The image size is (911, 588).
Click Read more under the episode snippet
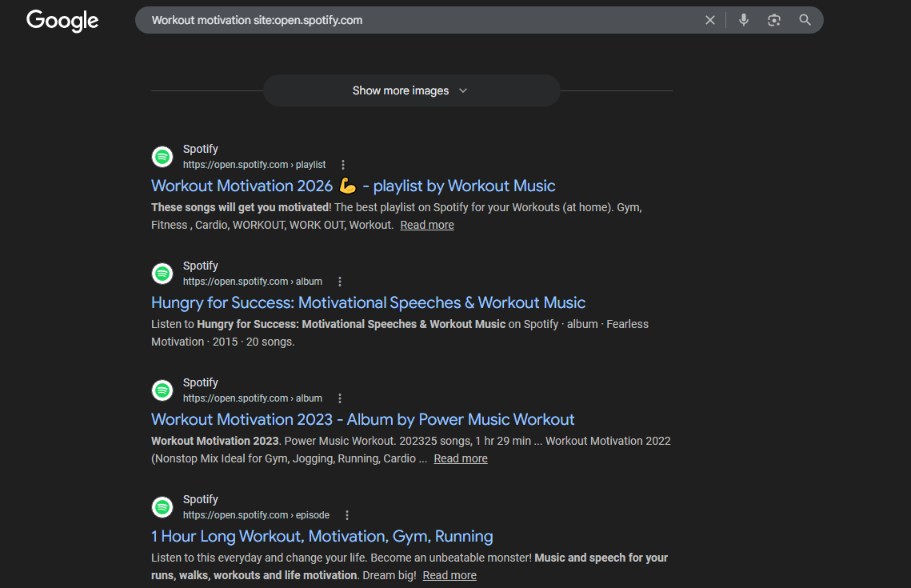(450, 575)
